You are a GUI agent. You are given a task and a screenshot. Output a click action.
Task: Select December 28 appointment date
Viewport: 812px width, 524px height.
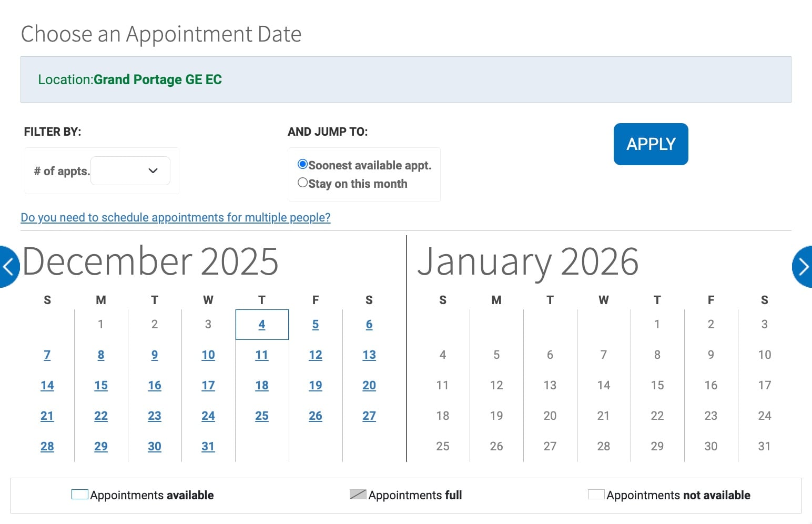47,446
